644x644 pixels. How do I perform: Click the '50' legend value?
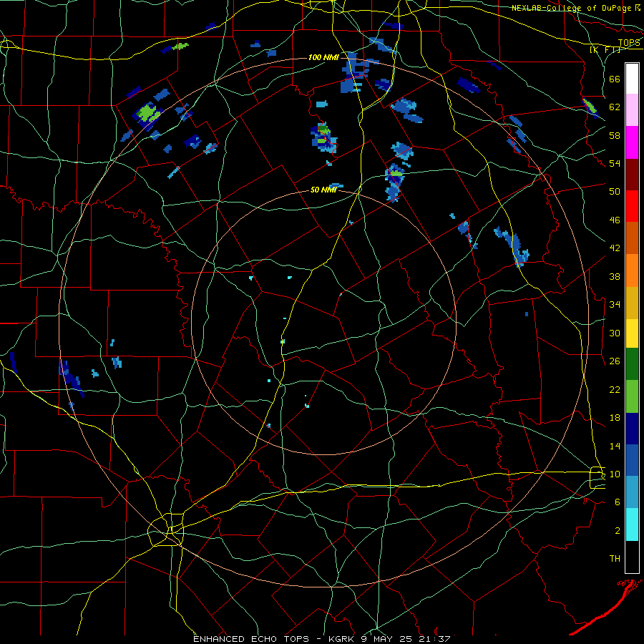click(615, 191)
